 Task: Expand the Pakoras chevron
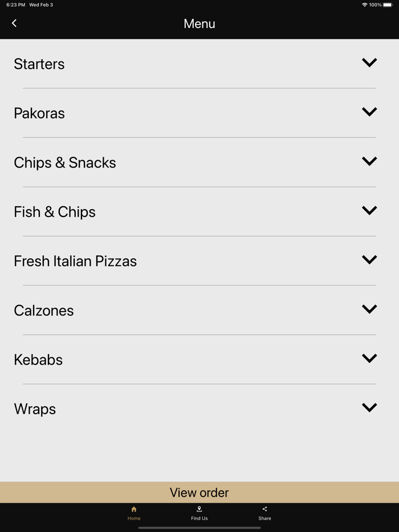[369, 112]
